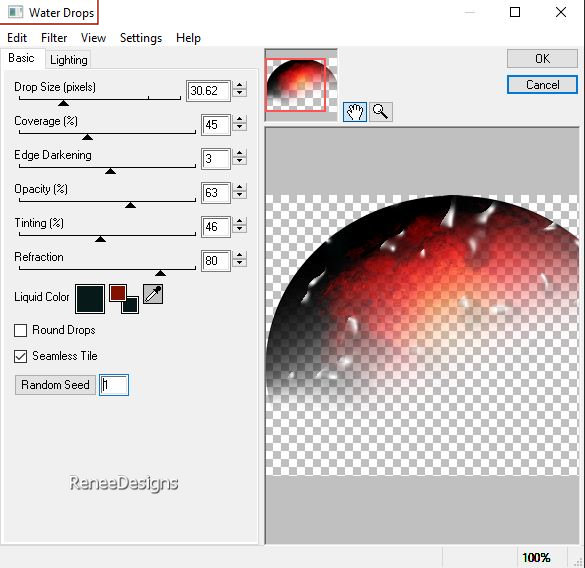Pick liquid color with eyedropper
This screenshot has width=585, height=568.
point(153,294)
